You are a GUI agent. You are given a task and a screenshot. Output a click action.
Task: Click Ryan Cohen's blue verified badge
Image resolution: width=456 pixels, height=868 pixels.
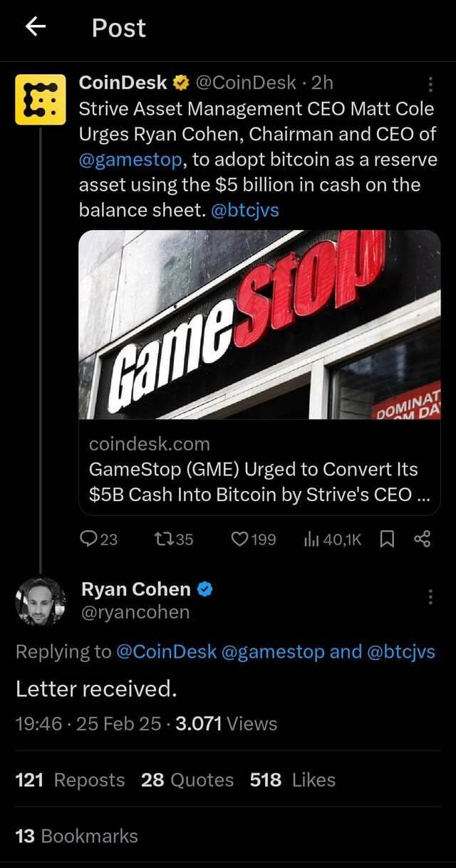tap(207, 589)
